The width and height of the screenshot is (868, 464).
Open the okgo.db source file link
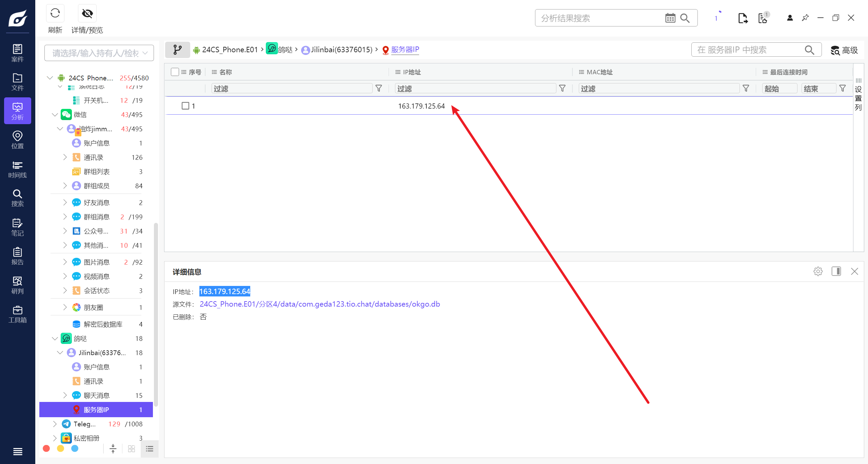(x=319, y=304)
